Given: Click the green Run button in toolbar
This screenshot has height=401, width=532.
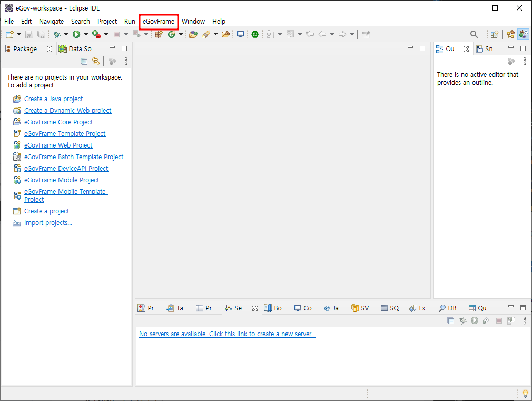Looking at the screenshot, I should [x=76, y=34].
